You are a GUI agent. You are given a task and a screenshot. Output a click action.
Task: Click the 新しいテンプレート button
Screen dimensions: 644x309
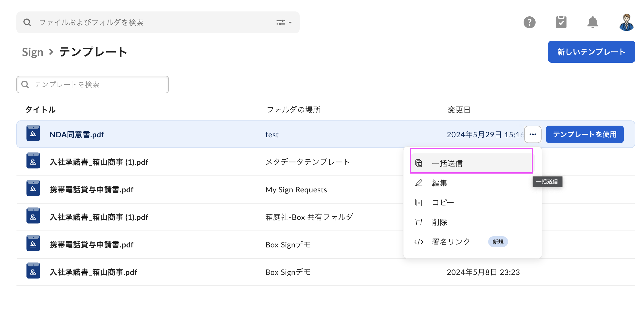591,52
